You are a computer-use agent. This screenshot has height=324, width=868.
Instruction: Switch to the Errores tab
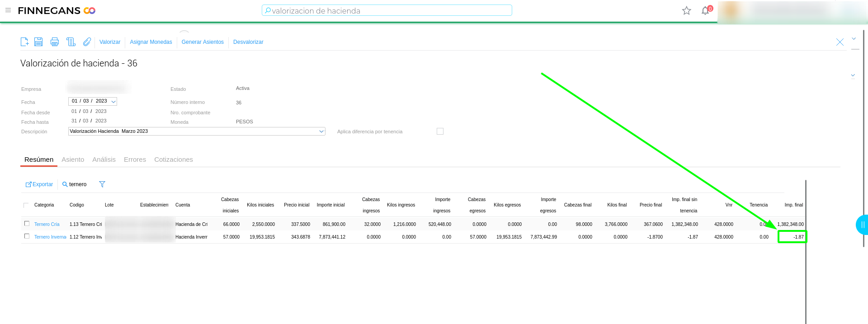tap(135, 160)
